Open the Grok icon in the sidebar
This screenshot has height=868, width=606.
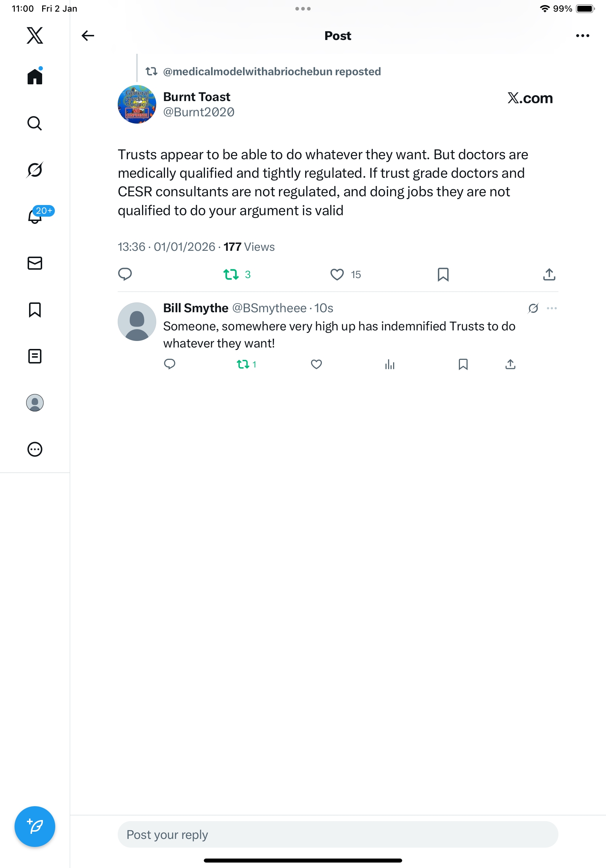click(35, 170)
